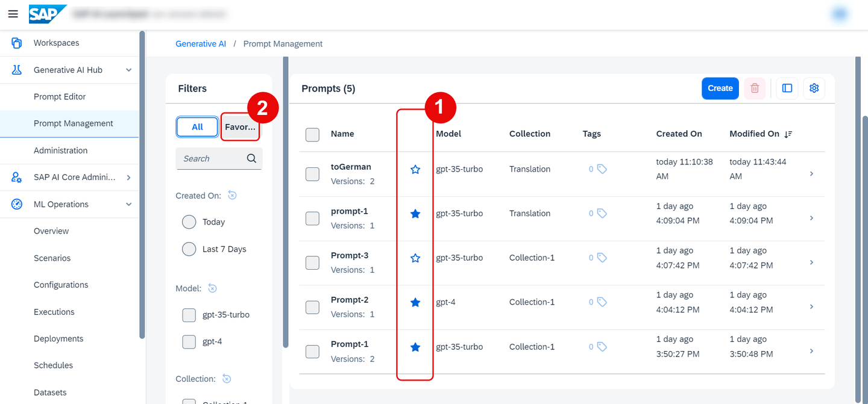Select the Last 7 Days radio button
The width and height of the screenshot is (868, 404).
[x=189, y=249]
